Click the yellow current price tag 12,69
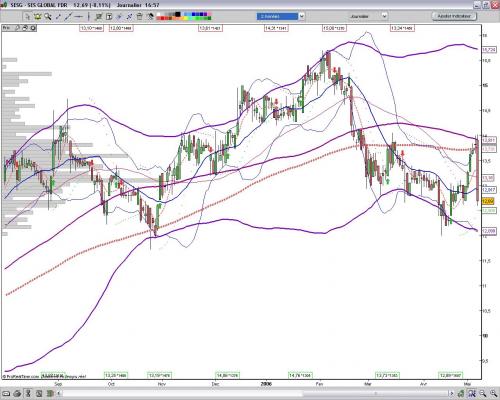The image size is (500, 400). [x=488, y=201]
